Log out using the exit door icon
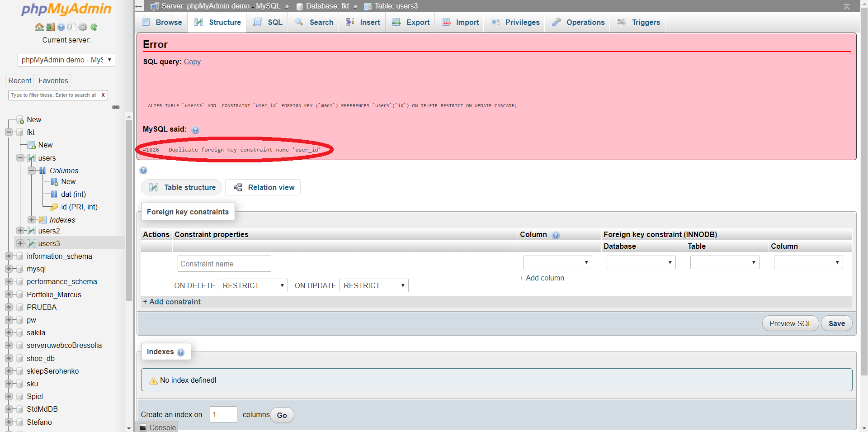868x432 pixels. (50, 27)
